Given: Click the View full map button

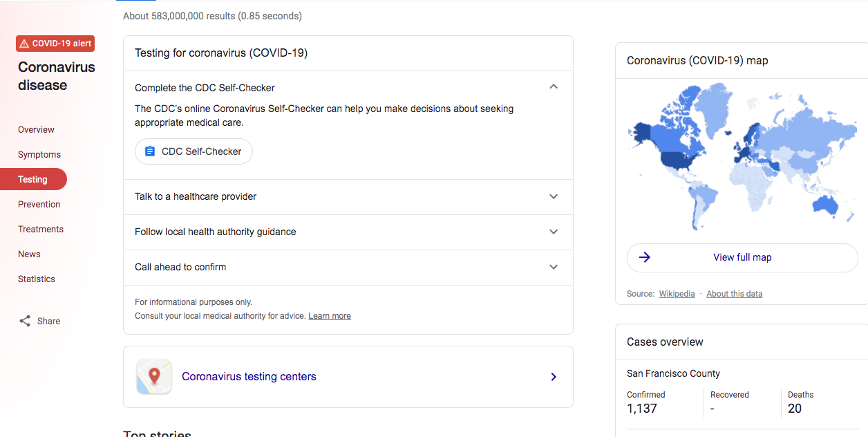Looking at the screenshot, I should click(742, 257).
